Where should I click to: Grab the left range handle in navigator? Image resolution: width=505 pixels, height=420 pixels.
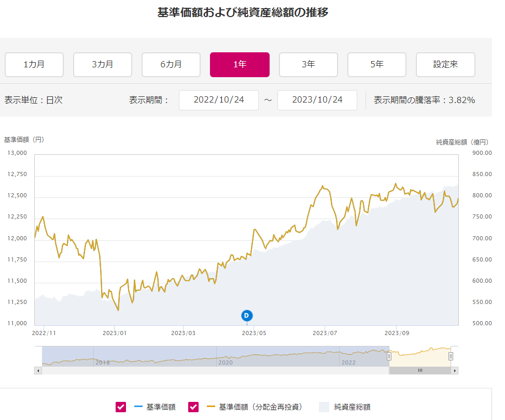tap(389, 356)
